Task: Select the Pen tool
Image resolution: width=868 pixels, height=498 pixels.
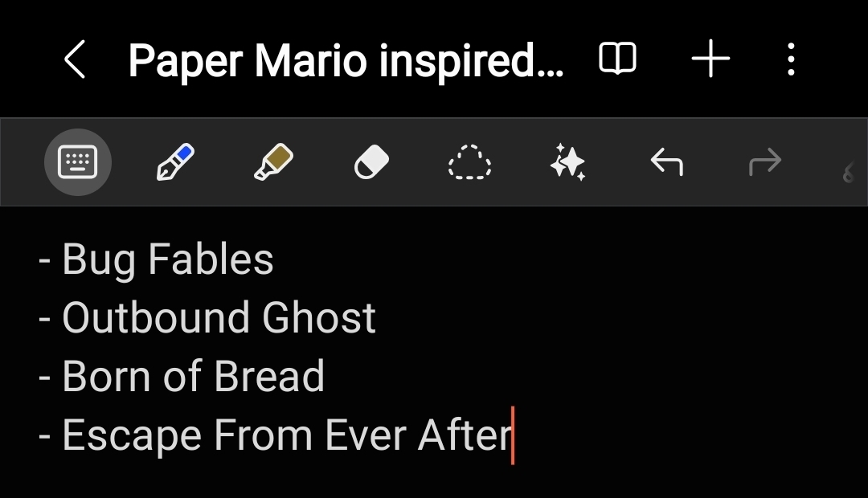Action: (174, 163)
